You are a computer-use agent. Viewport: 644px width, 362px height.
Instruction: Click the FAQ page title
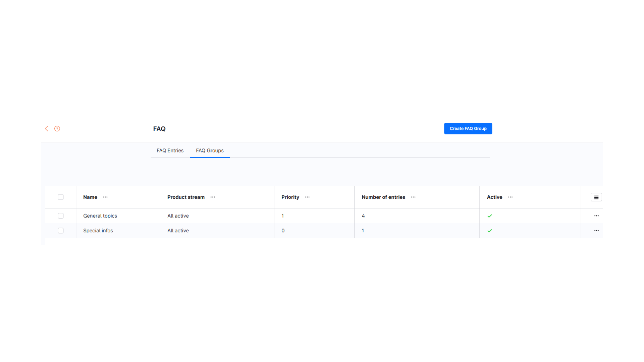(x=159, y=129)
